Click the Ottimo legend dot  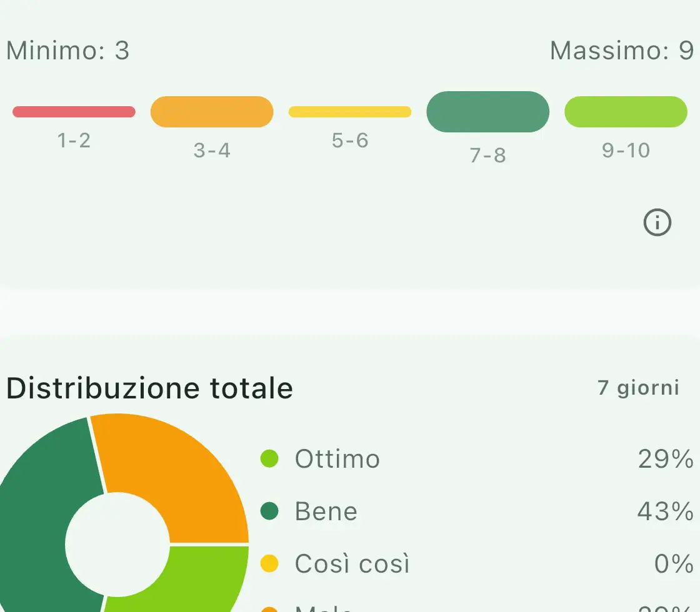pyautogui.click(x=269, y=459)
